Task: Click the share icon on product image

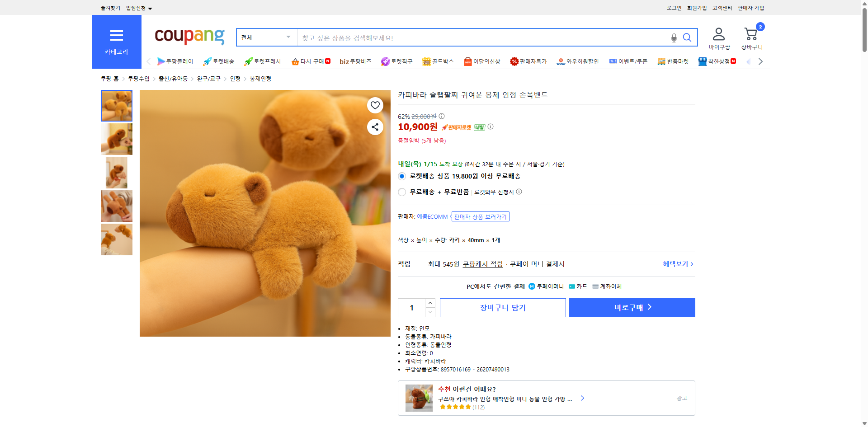Action: point(374,127)
